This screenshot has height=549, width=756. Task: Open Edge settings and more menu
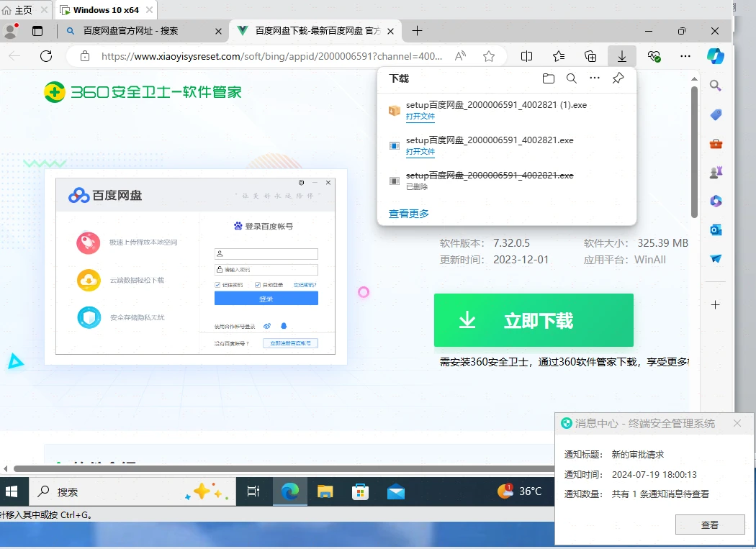[685, 55]
